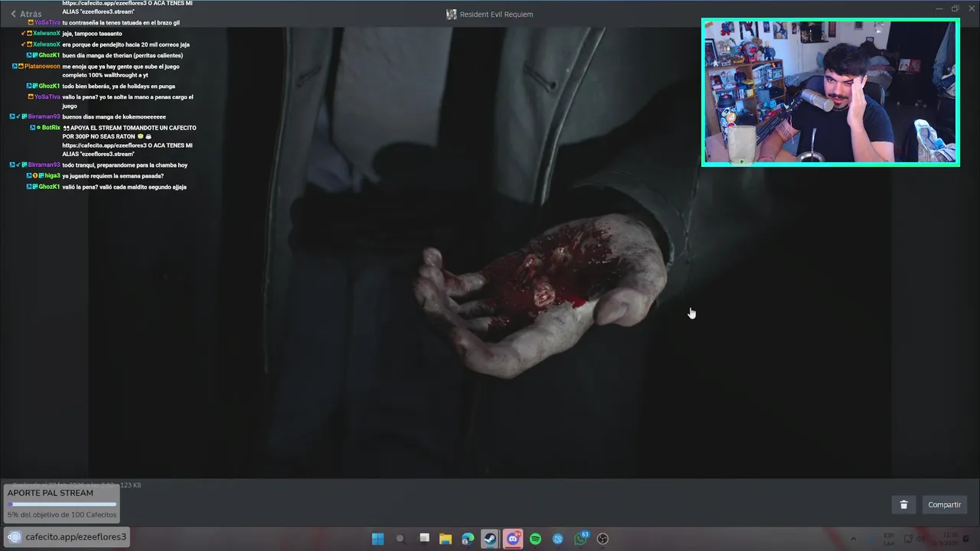Click XelwanoX's message about 20 mil correos
The width and height of the screenshot is (980, 551).
126,44
